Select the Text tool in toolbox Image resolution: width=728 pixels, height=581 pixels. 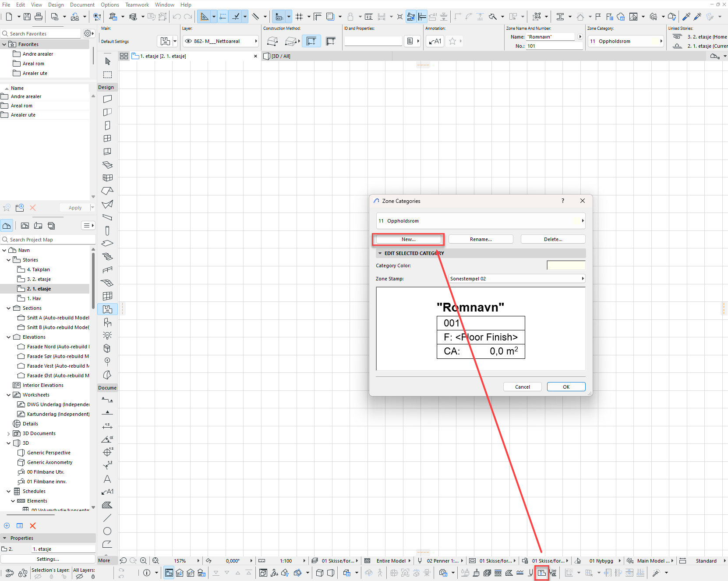click(107, 479)
